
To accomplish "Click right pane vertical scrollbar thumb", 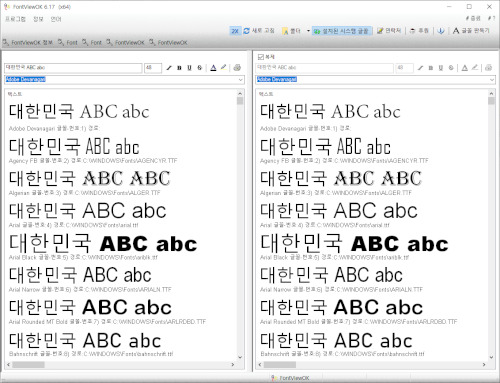I will pyautogui.click(x=491, y=101).
